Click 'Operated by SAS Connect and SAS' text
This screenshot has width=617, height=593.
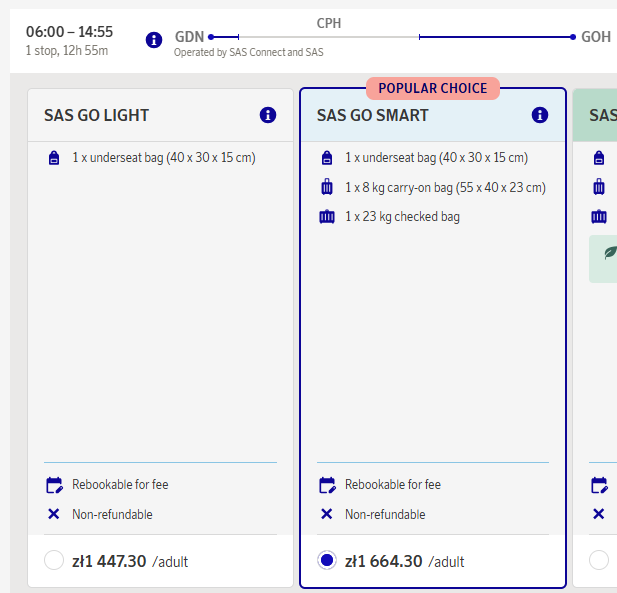click(x=249, y=52)
